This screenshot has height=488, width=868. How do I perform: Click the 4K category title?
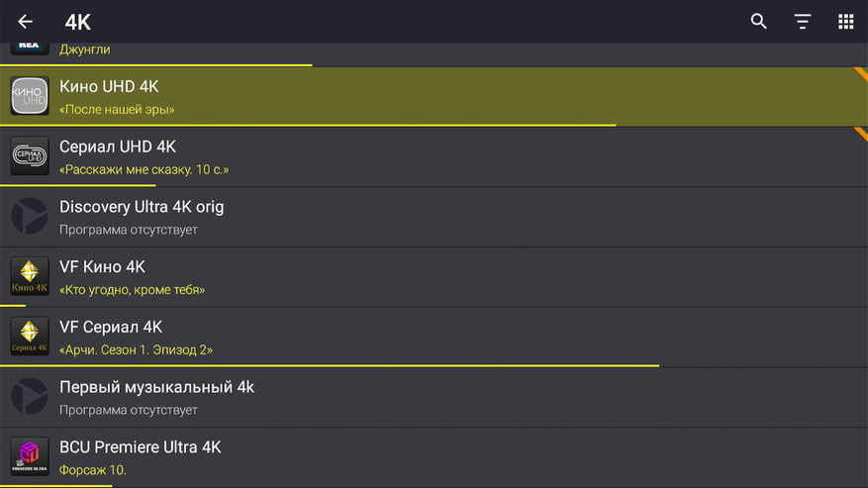coord(77,23)
